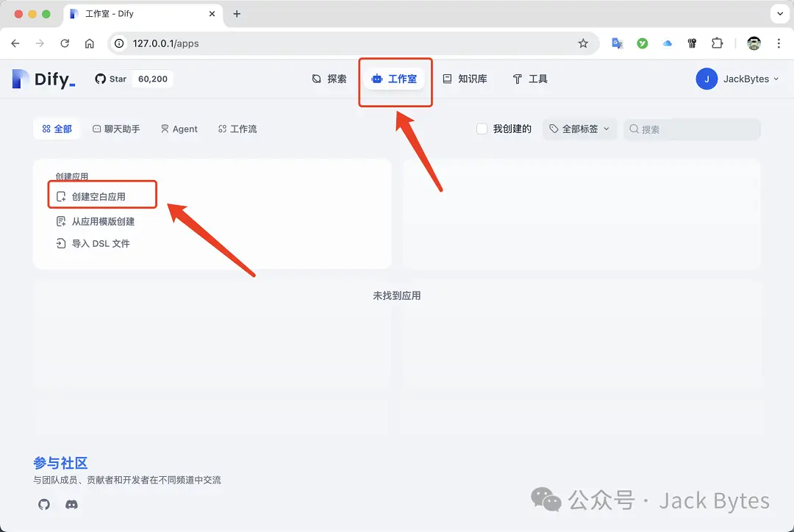Select the 探索 compass icon in navigation
The image size is (794, 532).
click(x=315, y=79)
